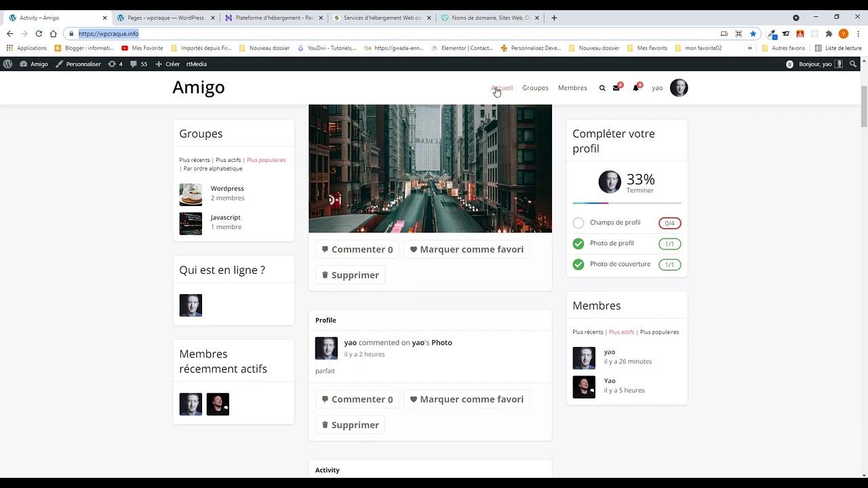Filter groups by Plus actifs
Viewport: 868px width, 488px height.
coord(229,160)
